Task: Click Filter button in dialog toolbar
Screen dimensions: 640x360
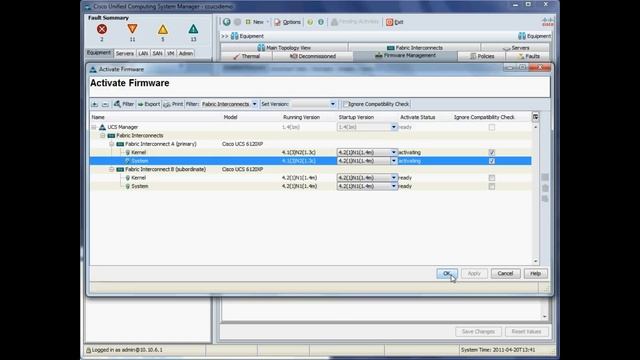Action: 124,104
